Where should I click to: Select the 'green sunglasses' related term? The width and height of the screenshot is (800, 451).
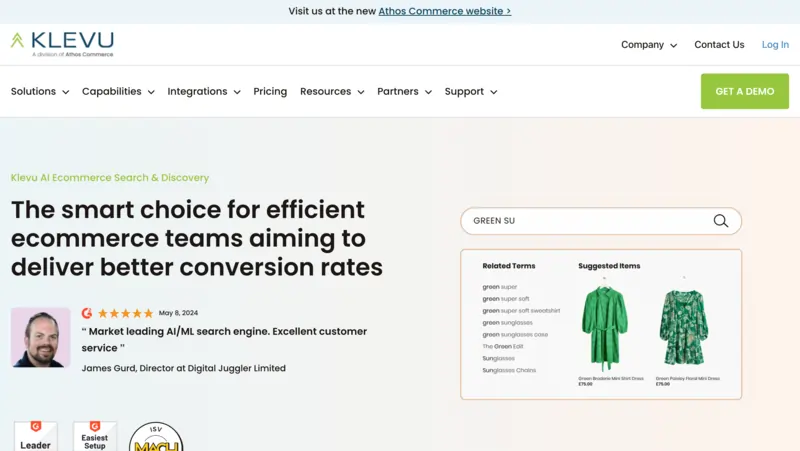pyautogui.click(x=507, y=323)
